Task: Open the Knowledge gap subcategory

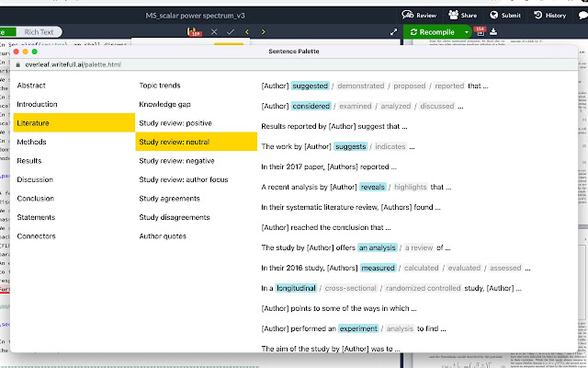Action: pyautogui.click(x=167, y=104)
